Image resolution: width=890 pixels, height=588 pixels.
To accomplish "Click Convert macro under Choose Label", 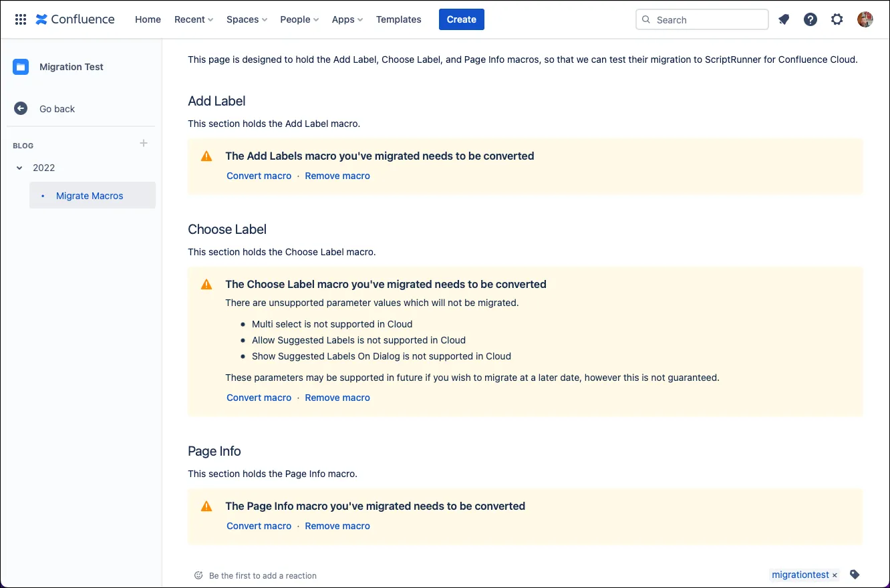I will [259, 398].
